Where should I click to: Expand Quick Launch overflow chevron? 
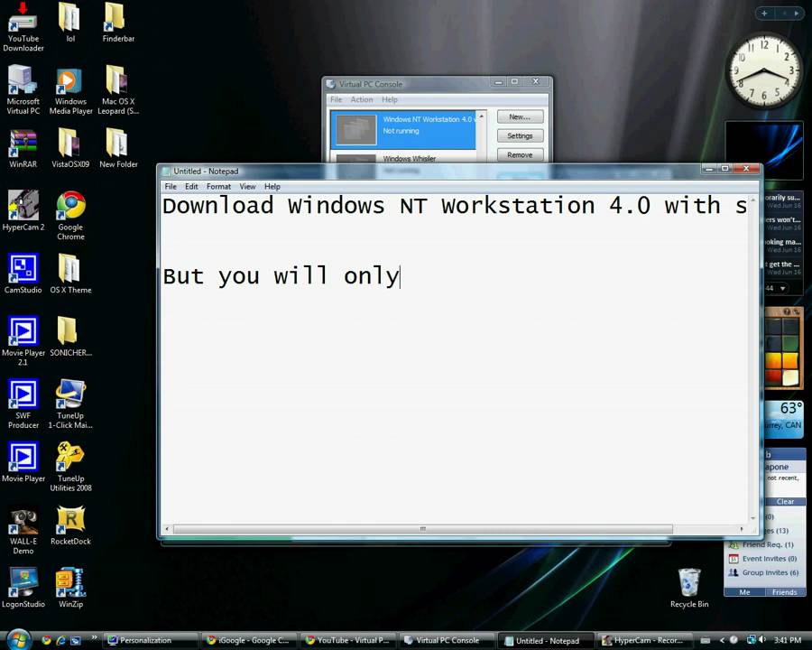coord(94,637)
